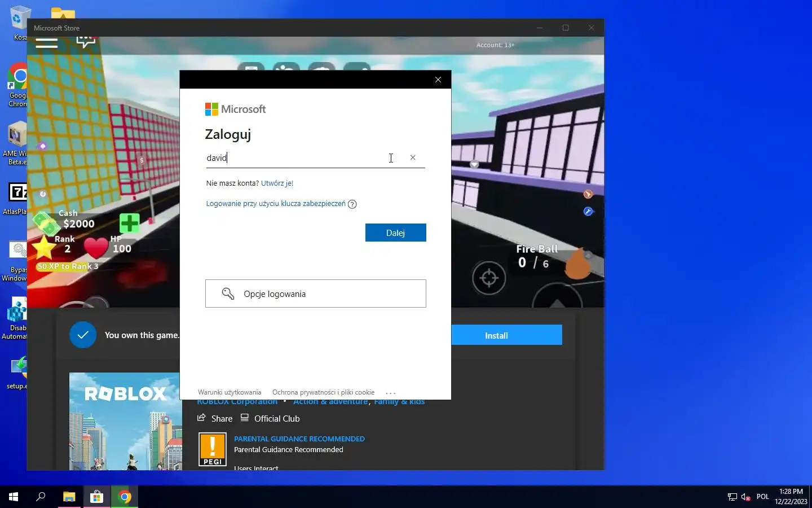
Task: Select Google Chrome desktop shortcut
Action: click(17, 85)
